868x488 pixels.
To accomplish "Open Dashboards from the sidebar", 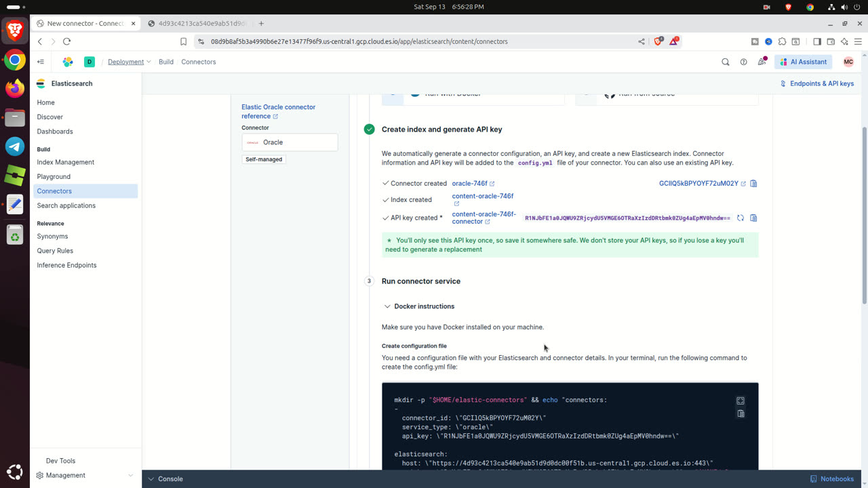I will tap(55, 131).
